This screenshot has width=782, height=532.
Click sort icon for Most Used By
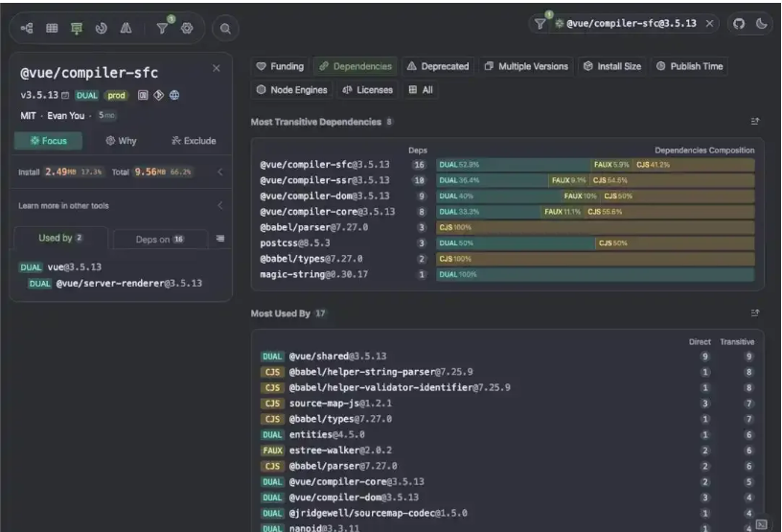[754, 312]
